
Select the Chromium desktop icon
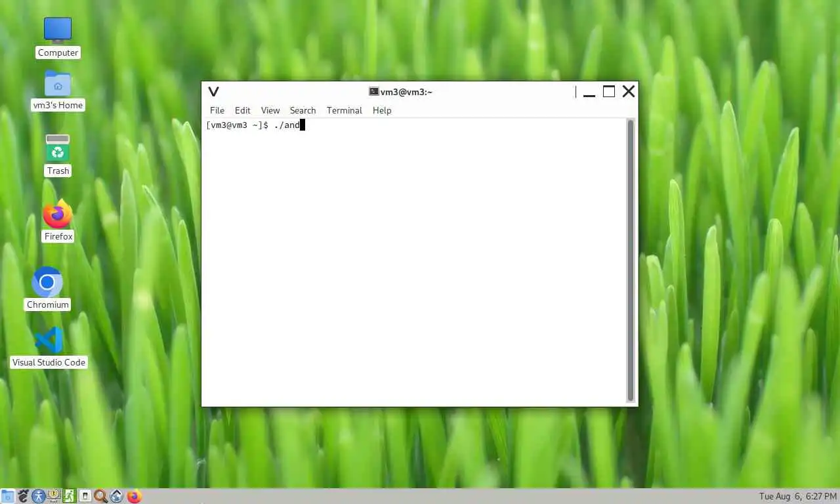tap(47, 288)
